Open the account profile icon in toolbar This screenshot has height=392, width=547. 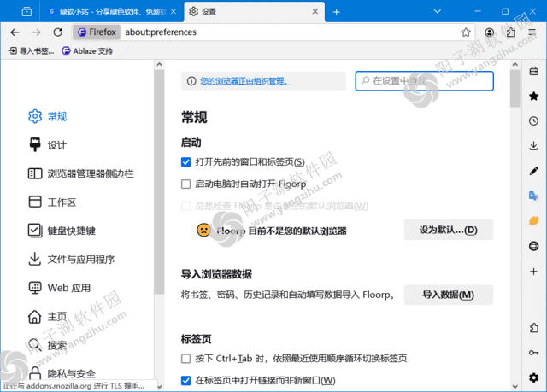(x=490, y=32)
